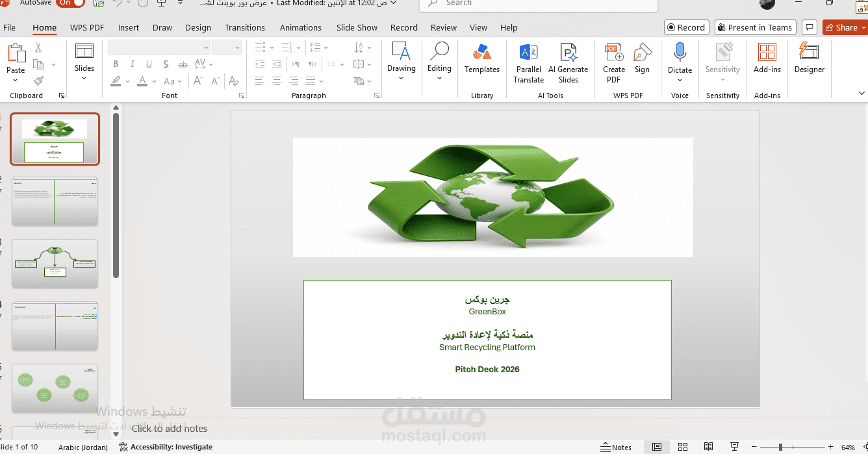Expand Dictate options arrow

coord(680,81)
